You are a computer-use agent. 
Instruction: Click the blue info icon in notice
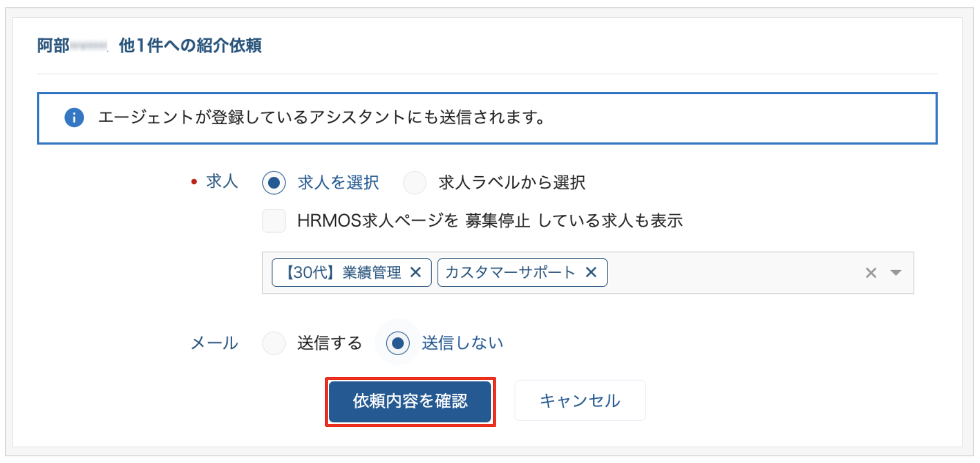[x=74, y=118]
